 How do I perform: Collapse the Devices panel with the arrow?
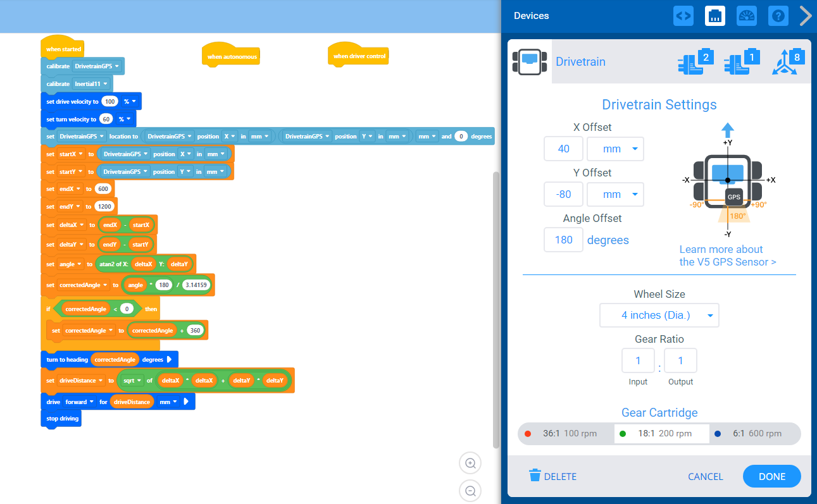(x=806, y=16)
